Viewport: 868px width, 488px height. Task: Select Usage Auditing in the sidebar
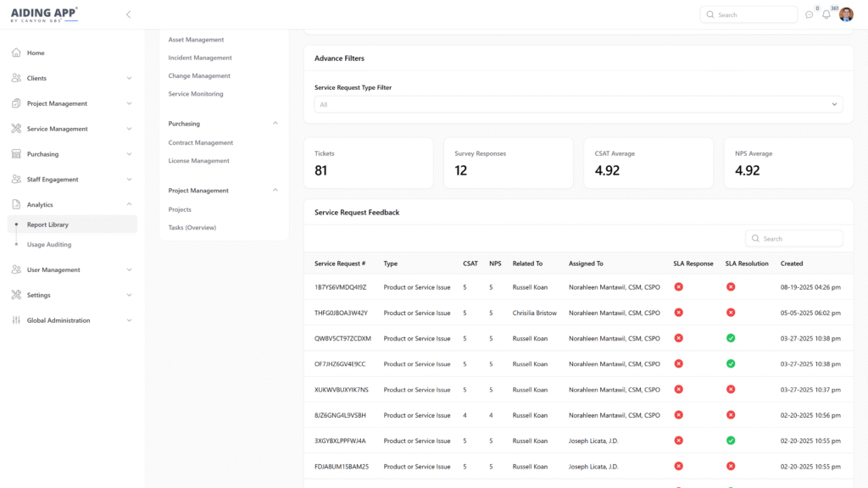[49, 244]
